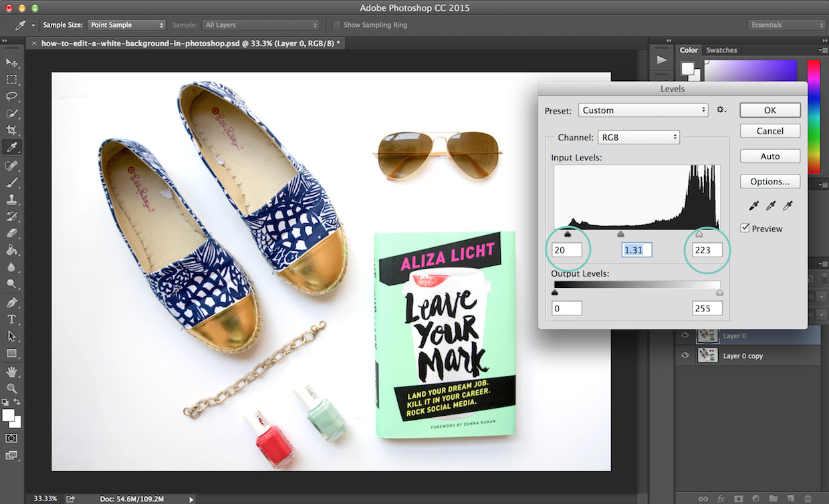Select the Crop tool

pyautogui.click(x=12, y=130)
